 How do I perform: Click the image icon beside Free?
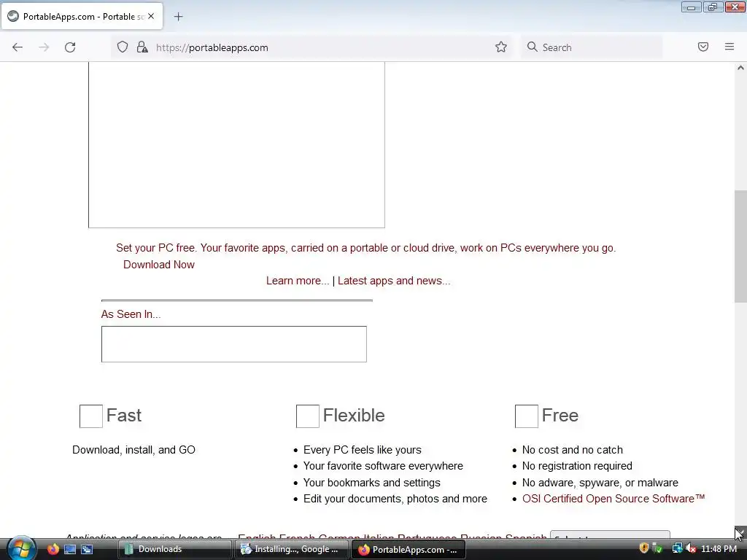[527, 416]
